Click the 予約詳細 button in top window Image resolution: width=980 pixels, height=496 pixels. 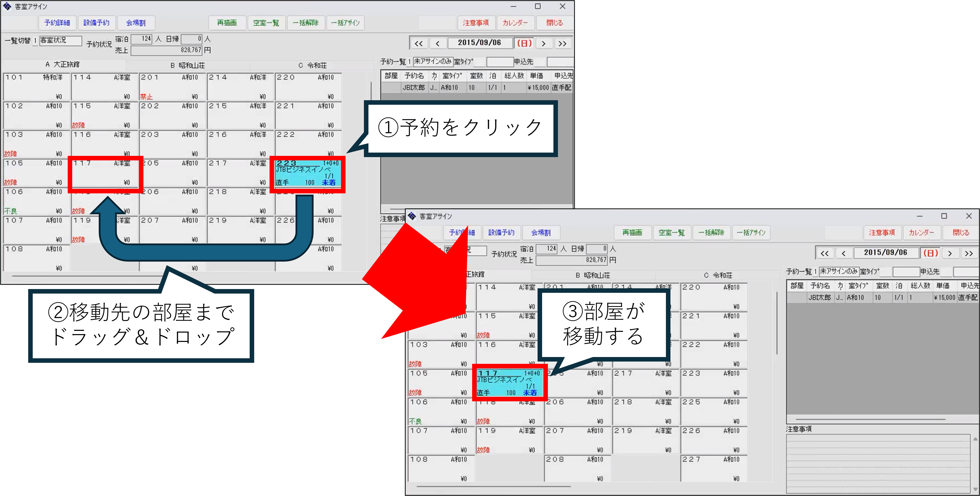pyautogui.click(x=57, y=23)
